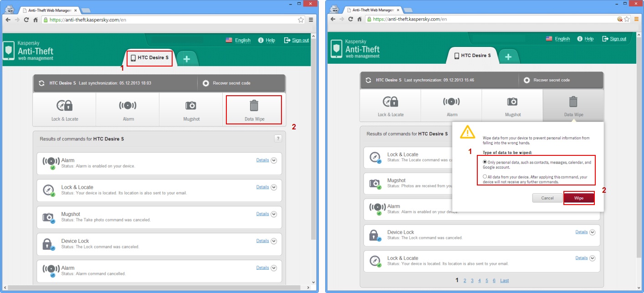Click Sign out in the left window
This screenshot has height=293, width=644.
tap(296, 40)
